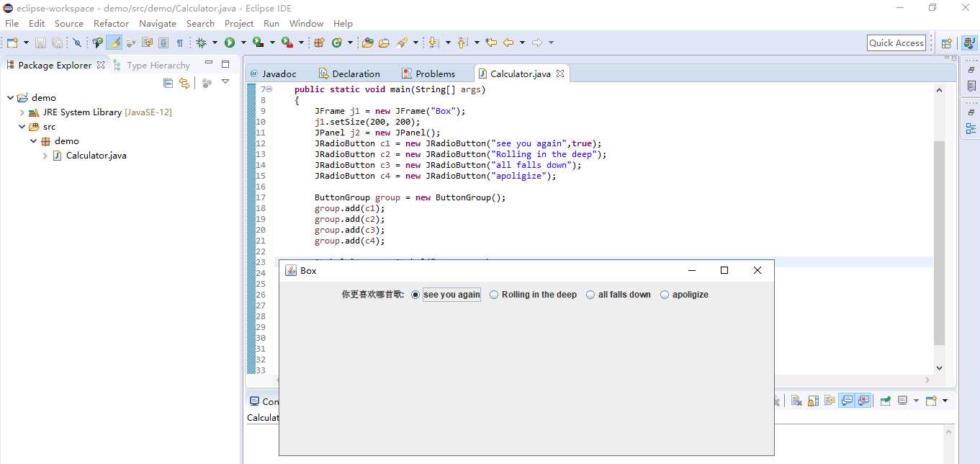This screenshot has width=980, height=464.
Task: Open the New Java Class icon
Action: click(x=336, y=43)
